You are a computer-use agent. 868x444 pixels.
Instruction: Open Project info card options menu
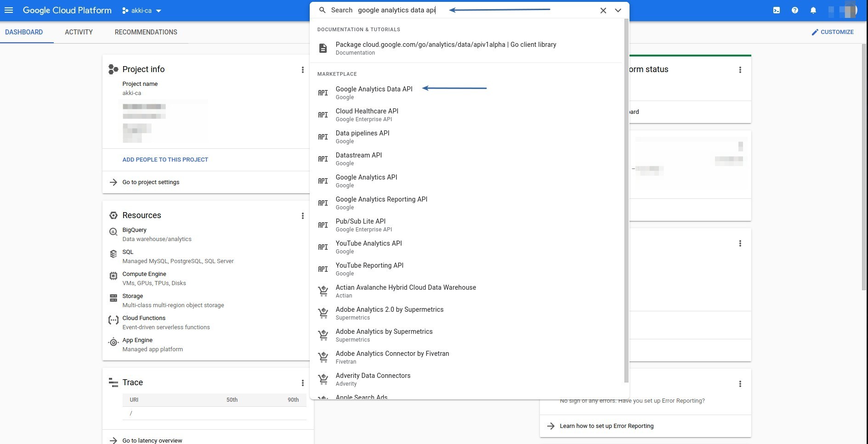(302, 70)
